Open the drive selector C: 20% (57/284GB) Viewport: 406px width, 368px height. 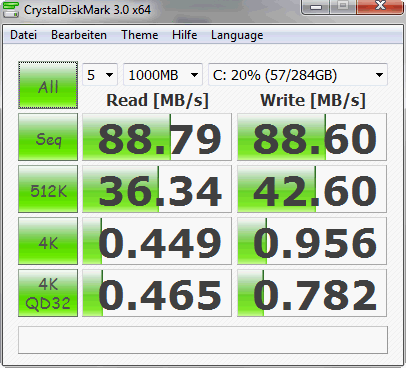tap(298, 75)
